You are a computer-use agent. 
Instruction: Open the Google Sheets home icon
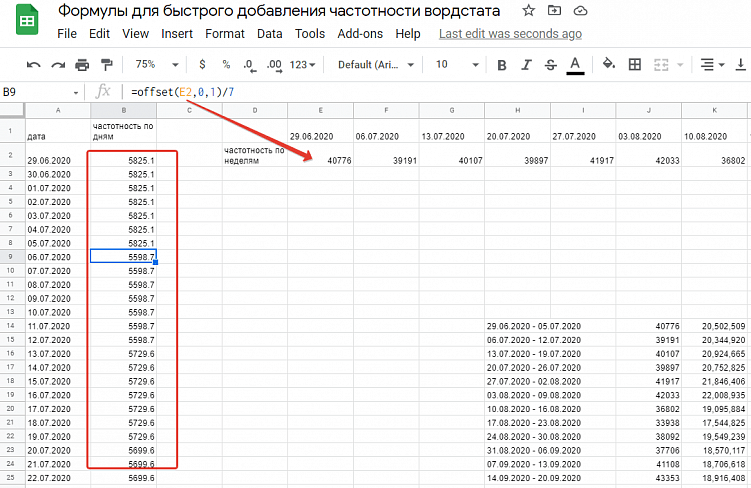pos(27,19)
